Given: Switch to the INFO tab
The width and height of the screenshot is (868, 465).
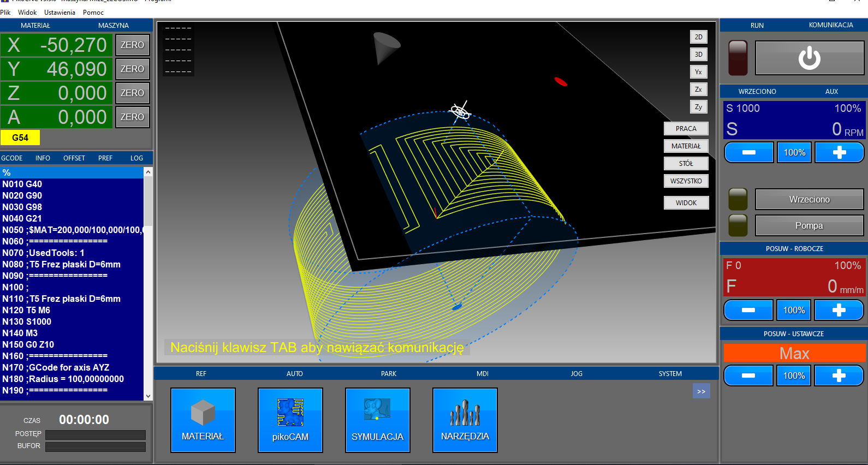Looking at the screenshot, I should [x=43, y=158].
